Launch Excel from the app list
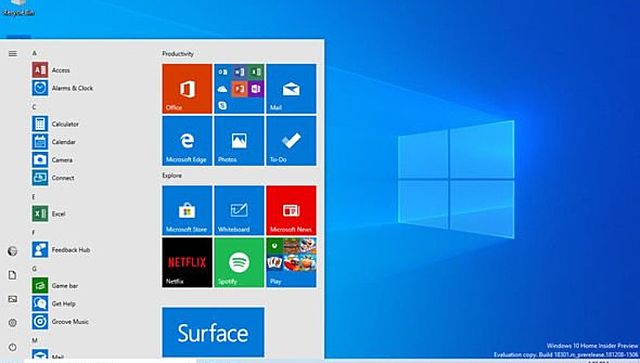 [49, 214]
